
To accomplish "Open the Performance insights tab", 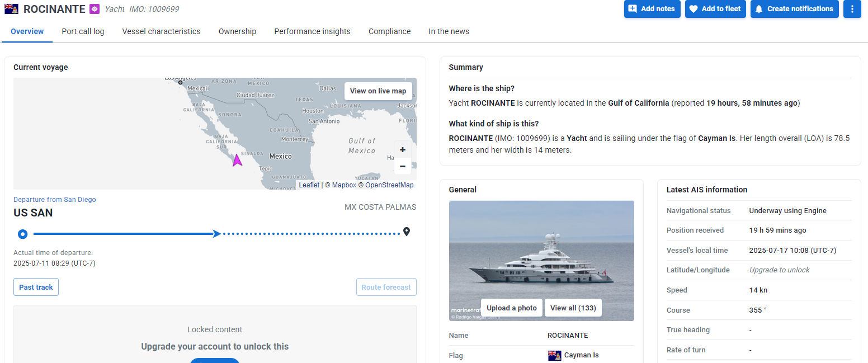I will (x=312, y=31).
